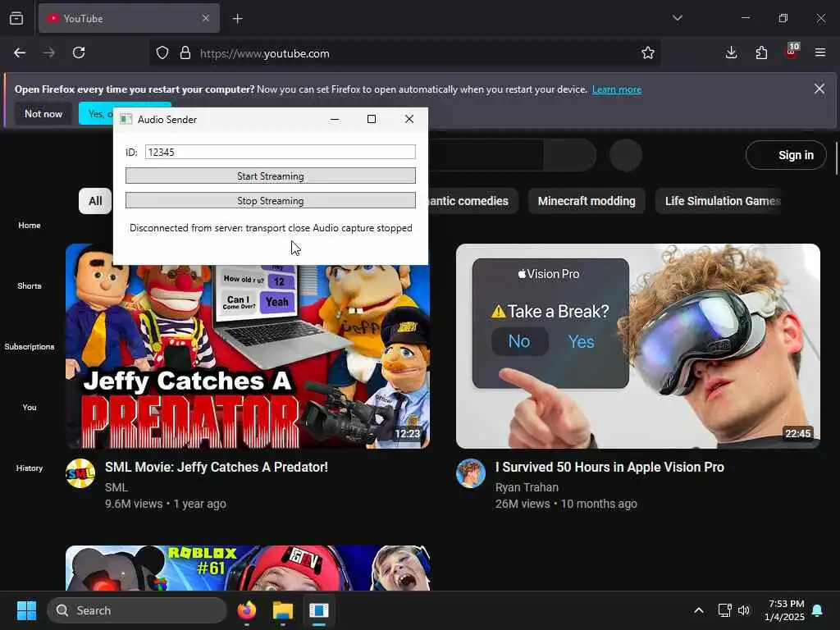Open Ryan Trahan channel avatar
Screen dimensions: 840x630
click(471, 473)
